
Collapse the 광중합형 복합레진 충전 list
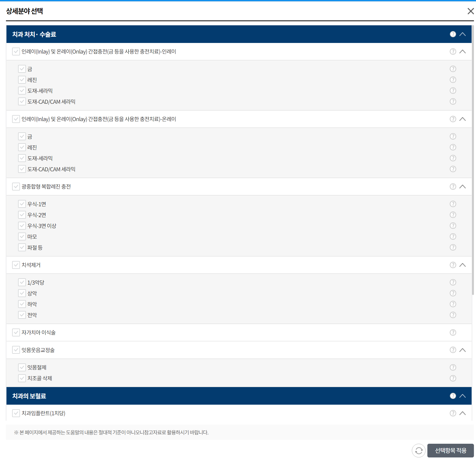coord(463,187)
